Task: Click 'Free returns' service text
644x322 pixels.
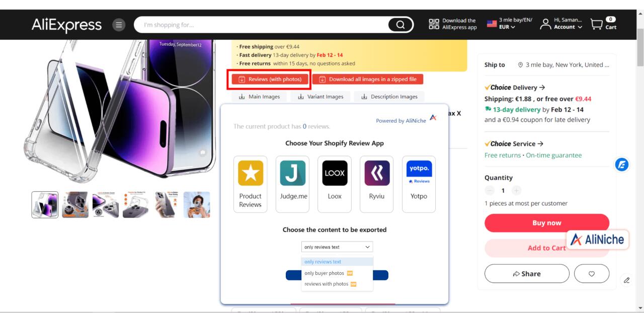Action: click(503, 155)
